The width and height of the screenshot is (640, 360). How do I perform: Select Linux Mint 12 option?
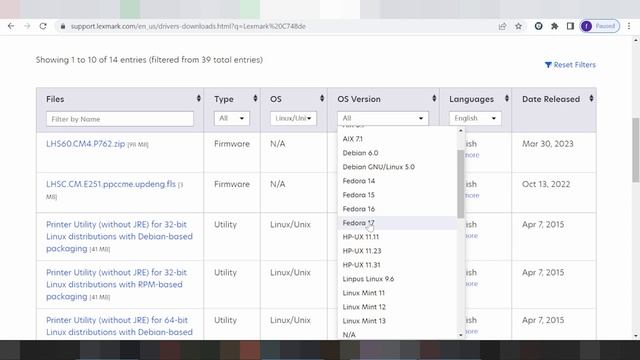tap(397, 307)
